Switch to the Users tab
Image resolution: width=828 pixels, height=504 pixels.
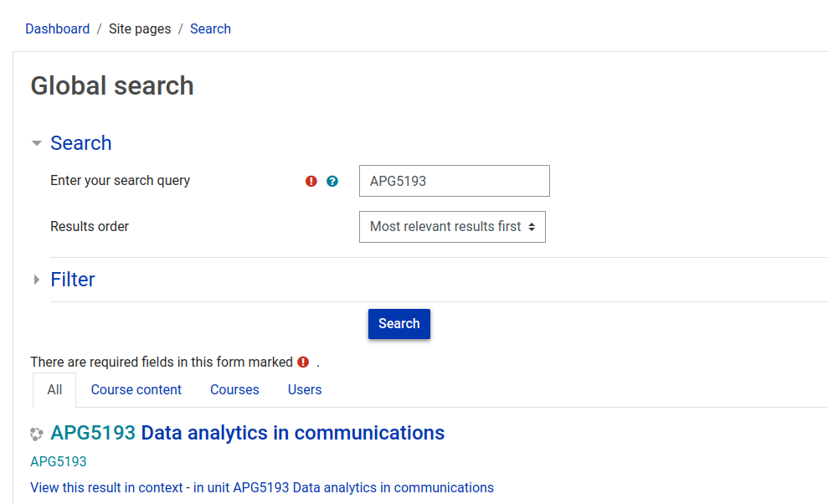[305, 390]
